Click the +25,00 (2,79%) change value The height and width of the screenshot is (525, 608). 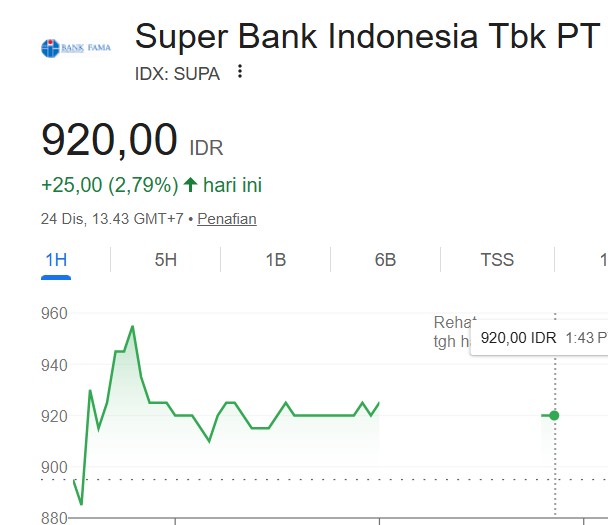coord(110,185)
